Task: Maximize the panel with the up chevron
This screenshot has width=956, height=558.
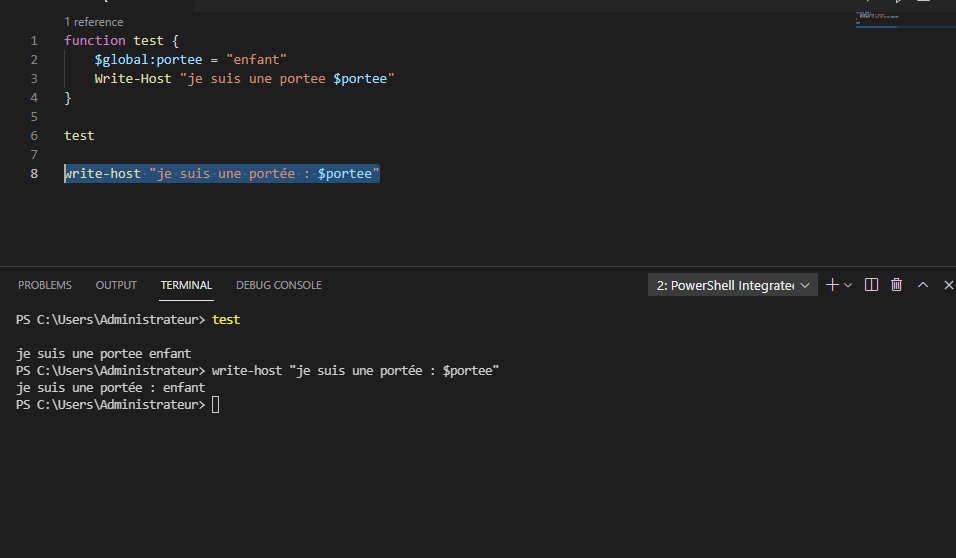Action: 923,285
